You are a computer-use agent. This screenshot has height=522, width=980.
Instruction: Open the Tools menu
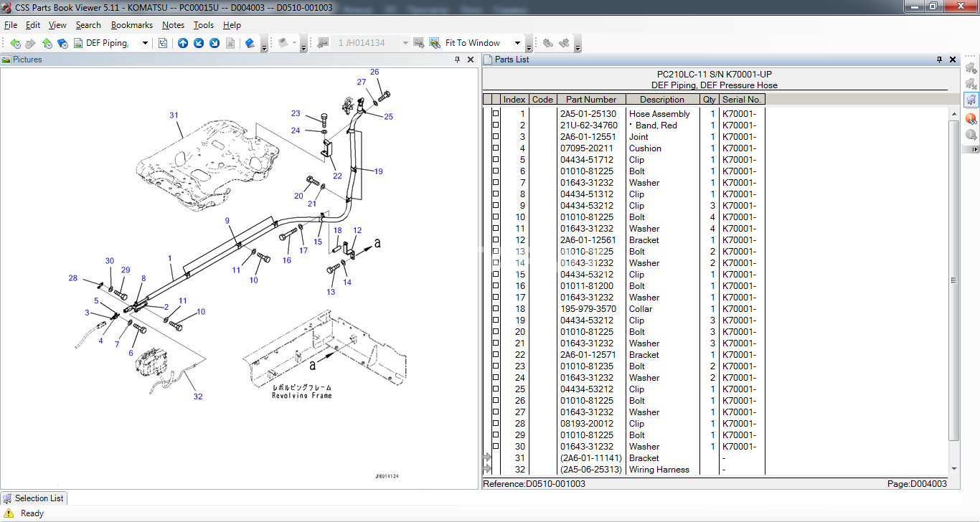click(x=204, y=25)
